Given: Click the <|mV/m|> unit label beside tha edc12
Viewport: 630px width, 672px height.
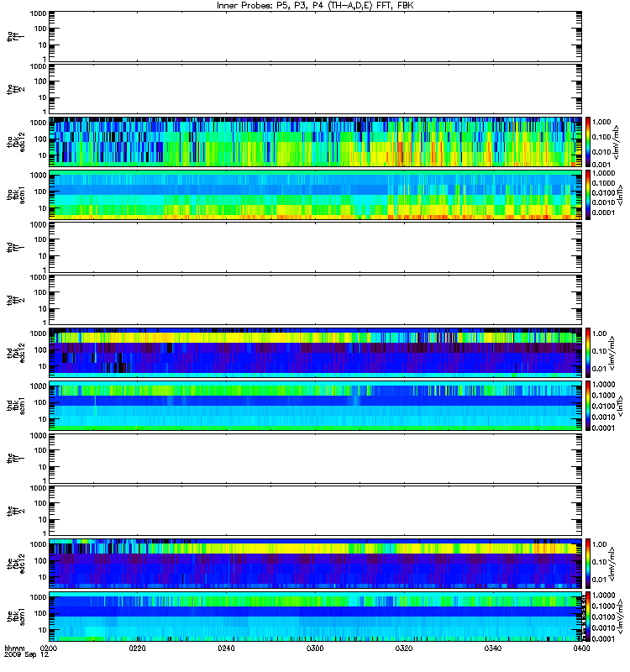Looking at the screenshot, I should 617,142.
